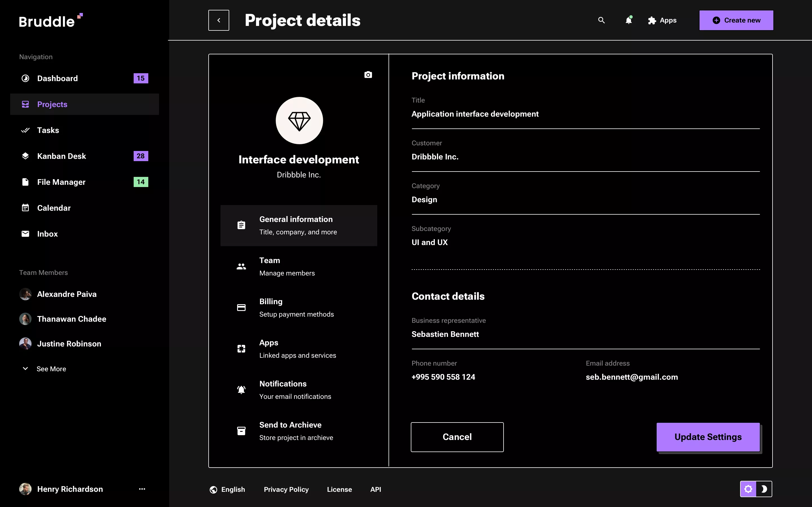Open the Apps puzzle icon in the header
Screen dimensions: 812x507
652,20
